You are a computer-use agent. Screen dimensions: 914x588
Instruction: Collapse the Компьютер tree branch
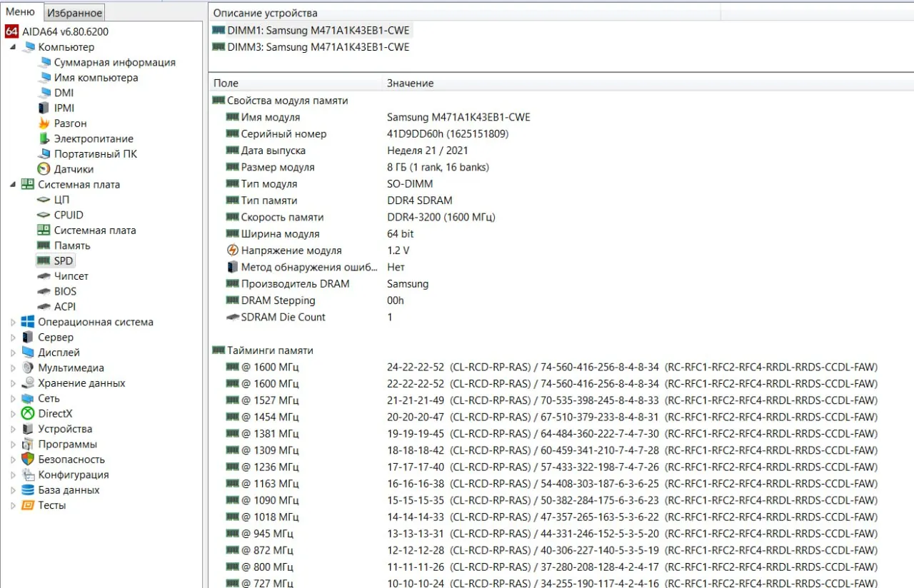pyautogui.click(x=13, y=47)
